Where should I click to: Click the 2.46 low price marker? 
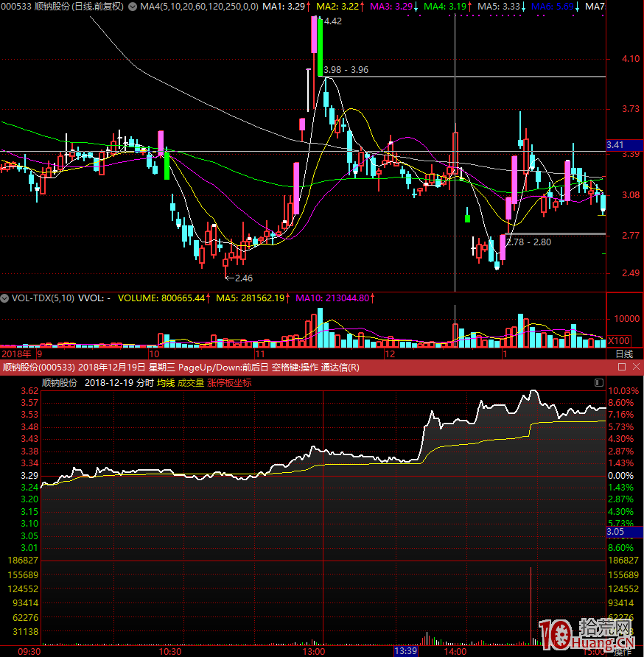tap(242, 278)
